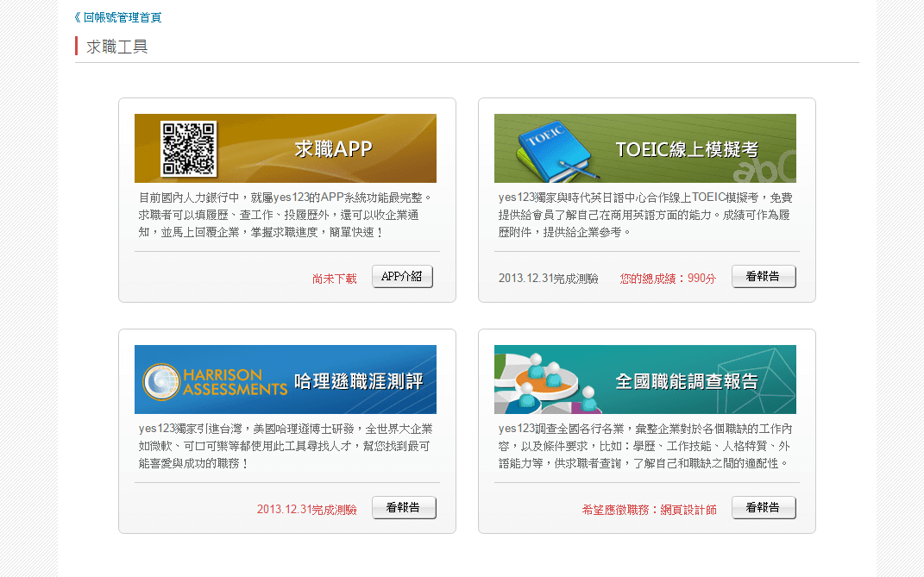The image size is (924, 577).
Task: Click 希望應徵職務：網頁設計師 text
Action: click(x=650, y=509)
